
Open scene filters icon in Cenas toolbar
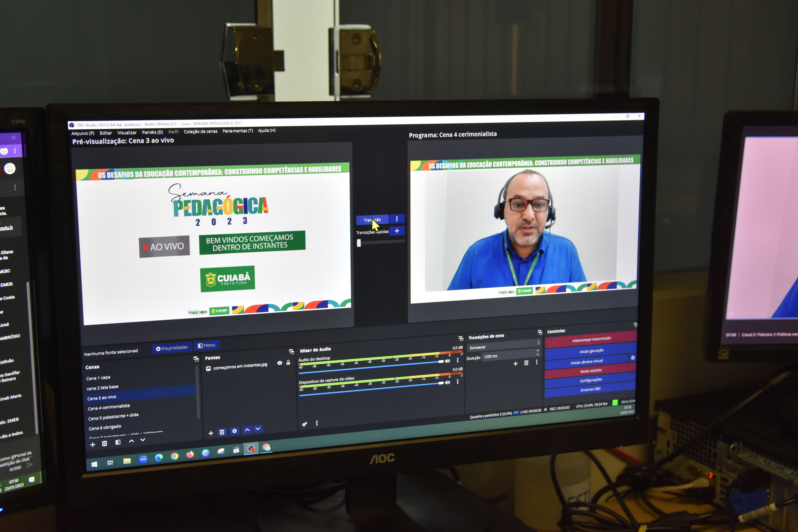[118, 442]
